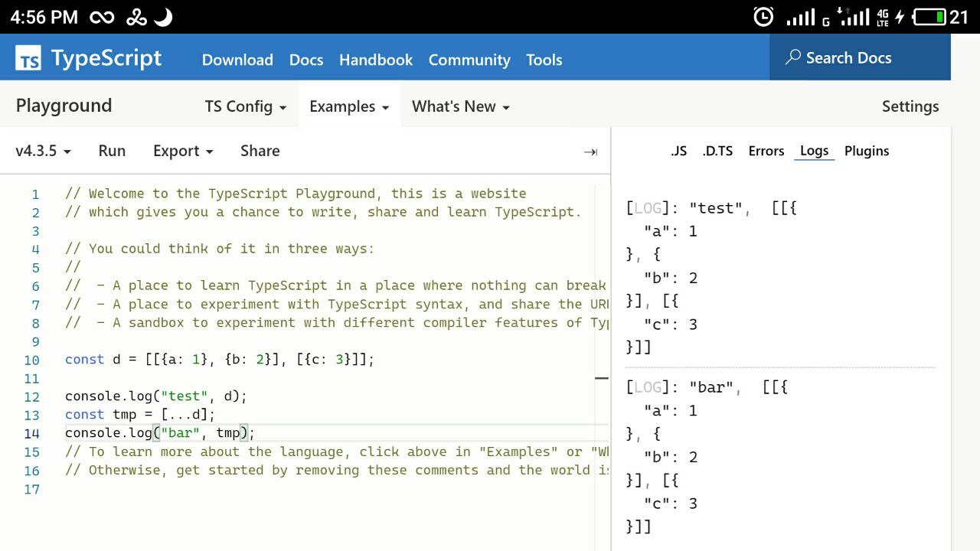Click the console.log("test", d) line
The width and height of the screenshot is (980, 551).
[x=156, y=396]
